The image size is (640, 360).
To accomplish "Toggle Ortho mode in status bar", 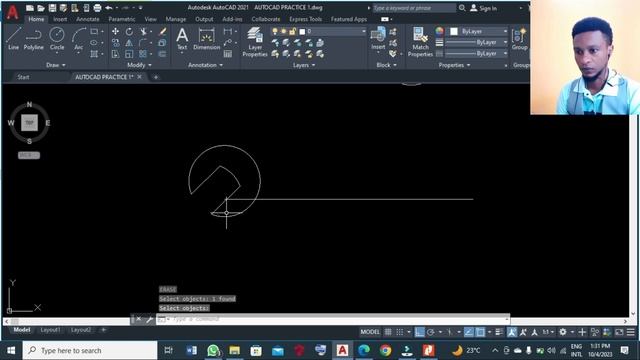I will tap(419, 332).
